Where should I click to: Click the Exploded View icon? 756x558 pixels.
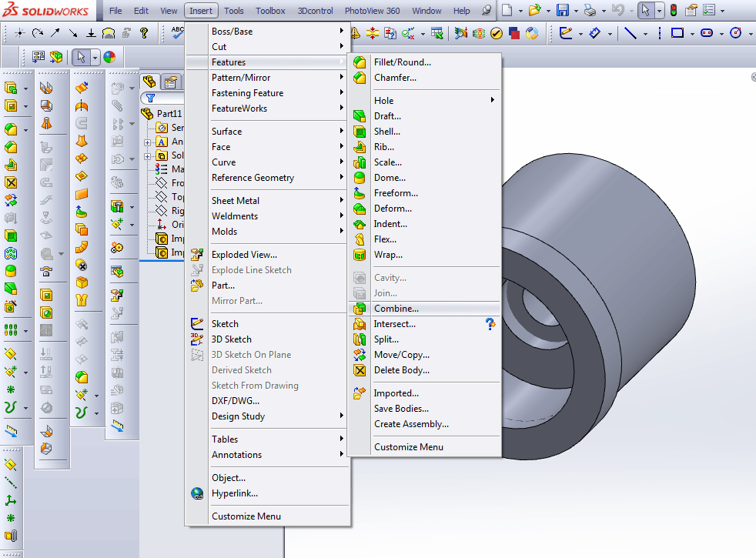[197, 255]
